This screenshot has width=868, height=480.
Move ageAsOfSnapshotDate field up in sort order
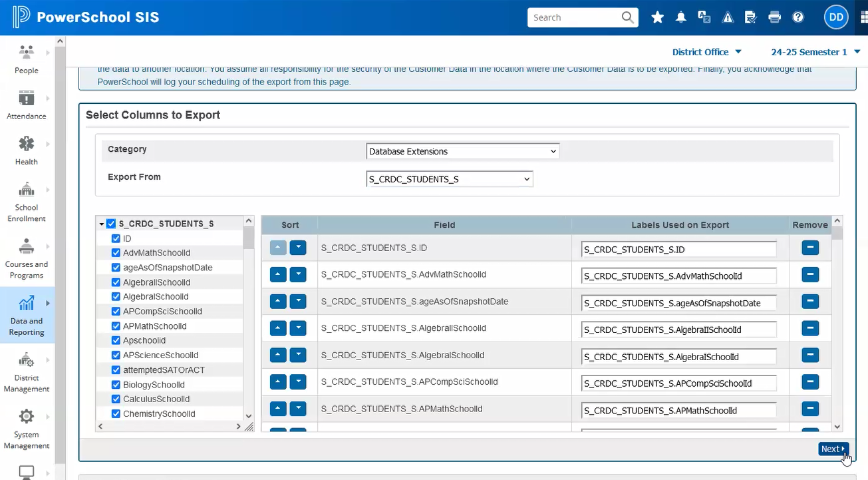coord(278,302)
